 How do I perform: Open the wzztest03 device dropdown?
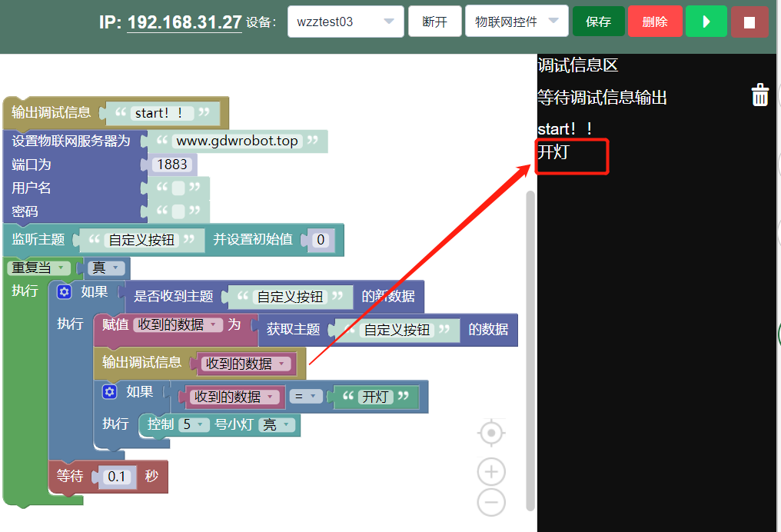[346, 22]
